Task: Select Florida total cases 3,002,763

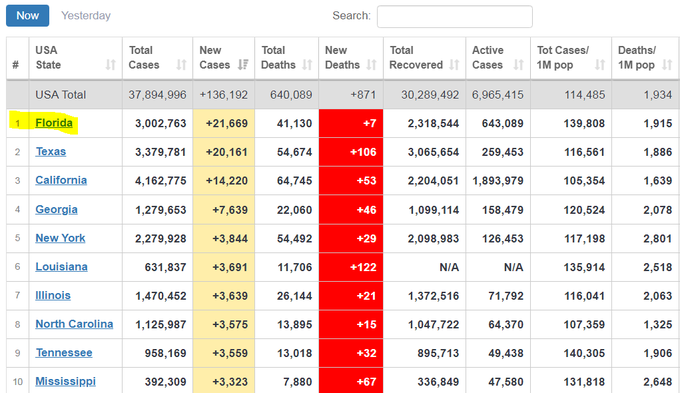Action: coord(160,124)
